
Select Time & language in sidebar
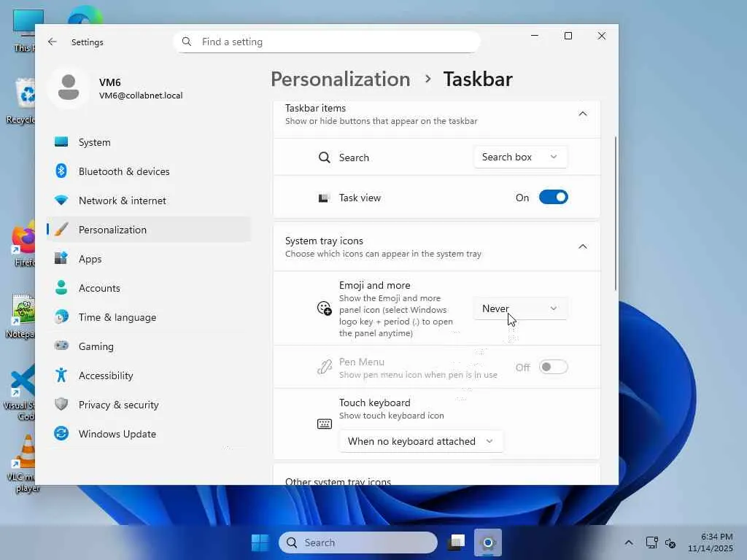149,317
